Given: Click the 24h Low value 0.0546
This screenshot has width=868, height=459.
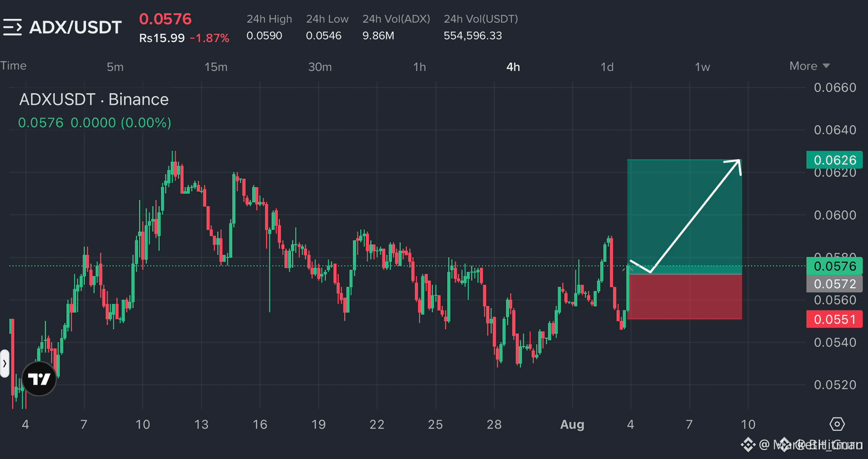Looking at the screenshot, I should pos(324,35).
